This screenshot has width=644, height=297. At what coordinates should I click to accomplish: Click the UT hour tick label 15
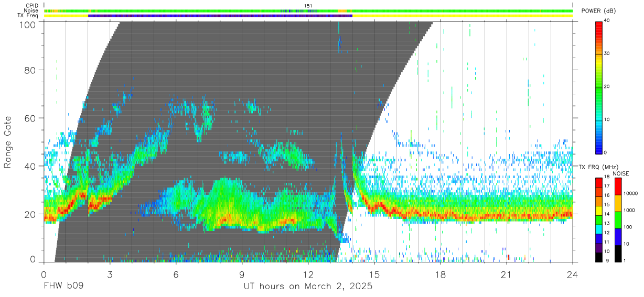(x=374, y=274)
